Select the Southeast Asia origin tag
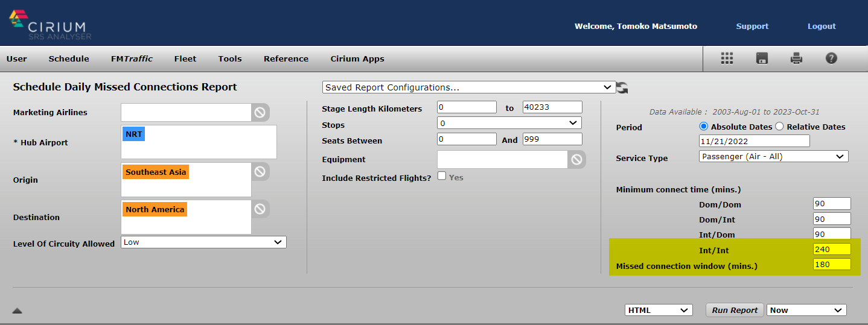Viewport: 868px width, 325px height. click(x=156, y=172)
